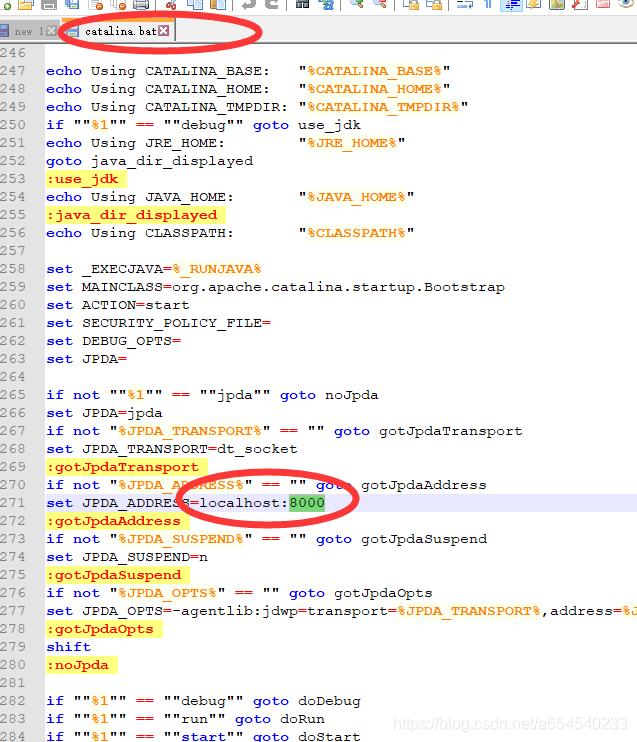Click highlighted 8000 port value
Viewport: 637px width, 742px height.
click(x=307, y=503)
